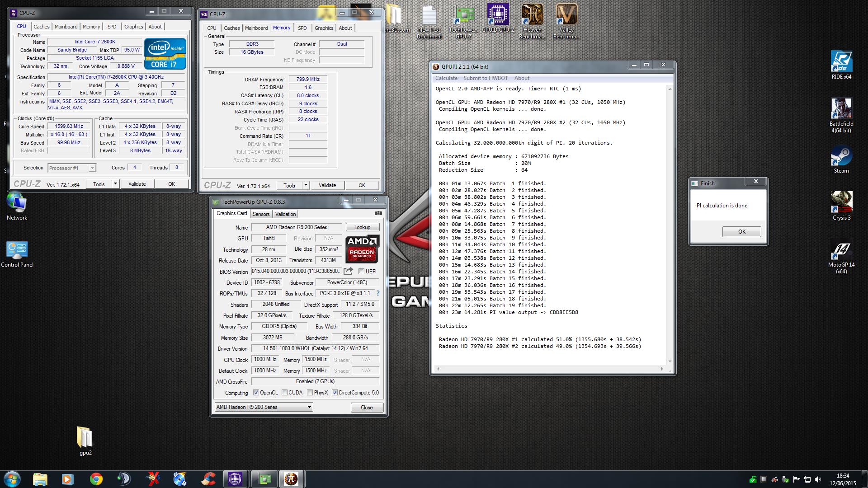The height and width of the screenshot is (488, 868).
Task: Open Windows Explorer from the taskbar
Action: [40, 479]
